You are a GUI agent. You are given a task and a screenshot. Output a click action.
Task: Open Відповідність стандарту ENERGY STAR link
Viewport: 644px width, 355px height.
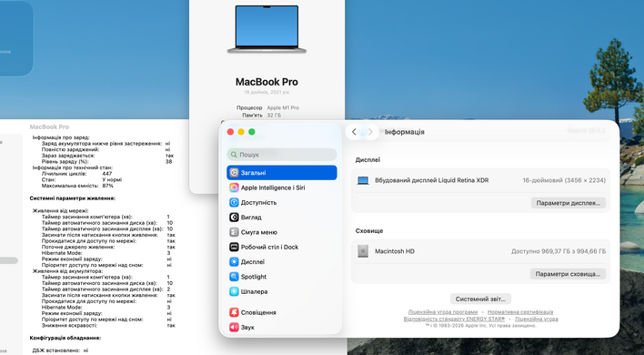[x=454, y=319]
